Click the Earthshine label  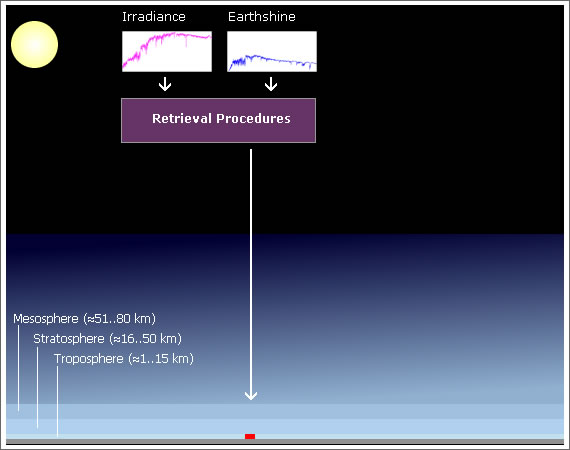[x=262, y=17]
